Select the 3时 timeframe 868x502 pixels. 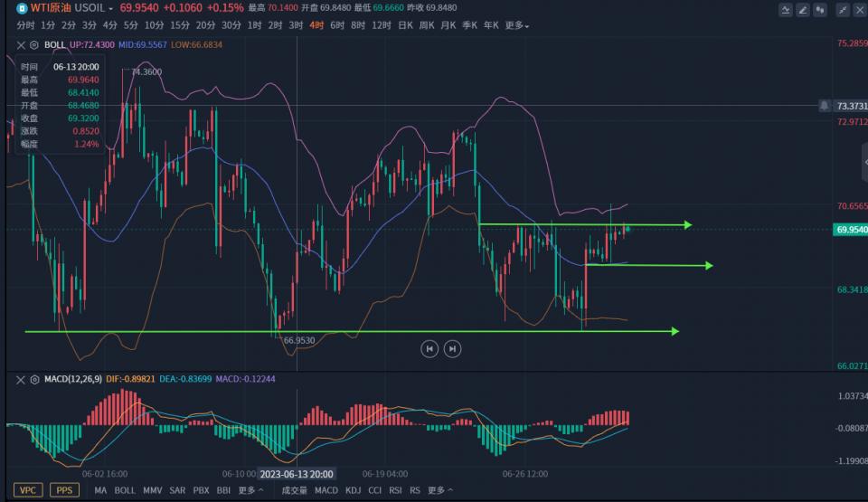pos(297,25)
